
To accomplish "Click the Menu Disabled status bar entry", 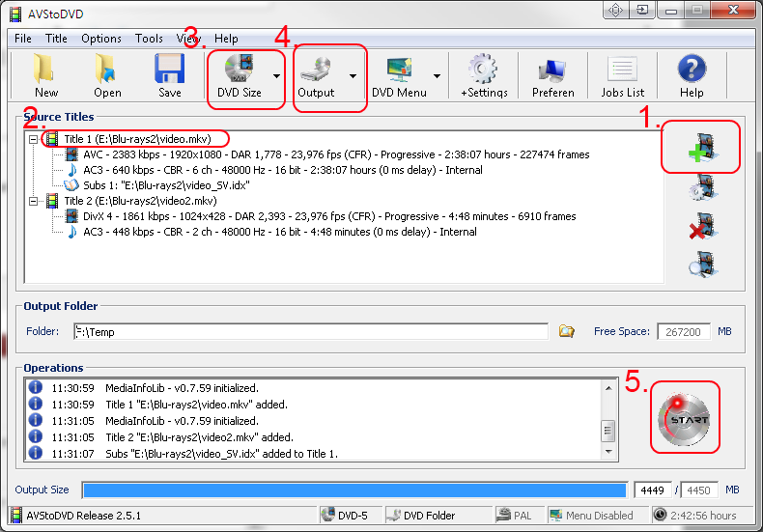I will 598,515.
